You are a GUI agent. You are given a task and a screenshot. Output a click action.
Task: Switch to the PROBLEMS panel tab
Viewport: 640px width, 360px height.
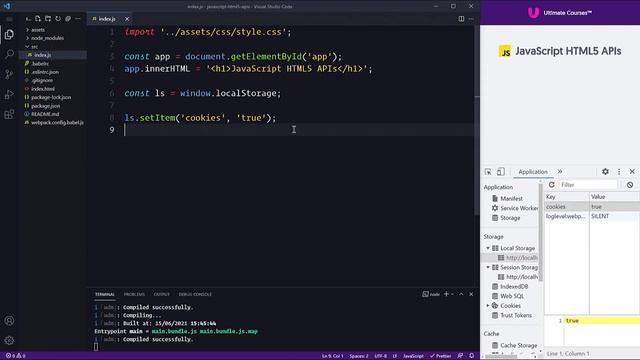coord(134,294)
